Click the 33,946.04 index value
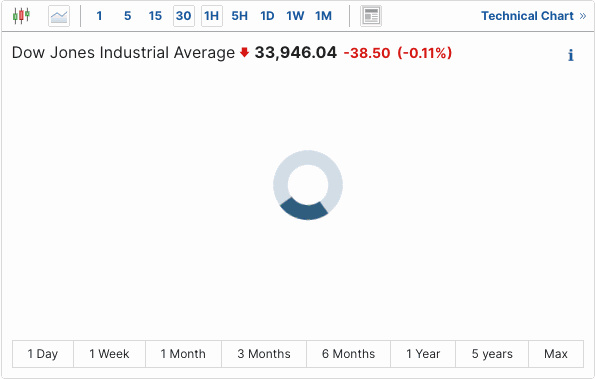The height and width of the screenshot is (379, 595). pos(296,52)
